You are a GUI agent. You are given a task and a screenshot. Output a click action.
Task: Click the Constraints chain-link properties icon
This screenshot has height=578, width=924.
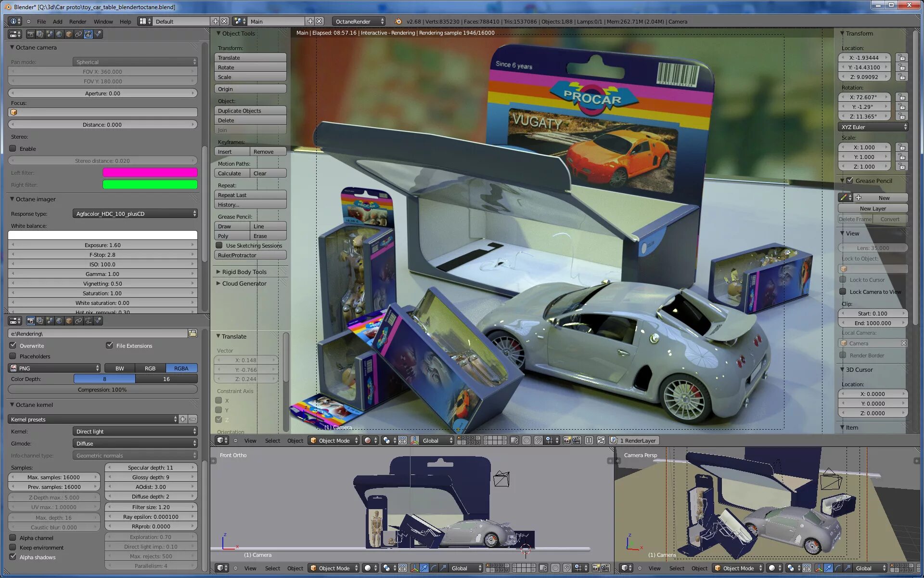(78, 34)
